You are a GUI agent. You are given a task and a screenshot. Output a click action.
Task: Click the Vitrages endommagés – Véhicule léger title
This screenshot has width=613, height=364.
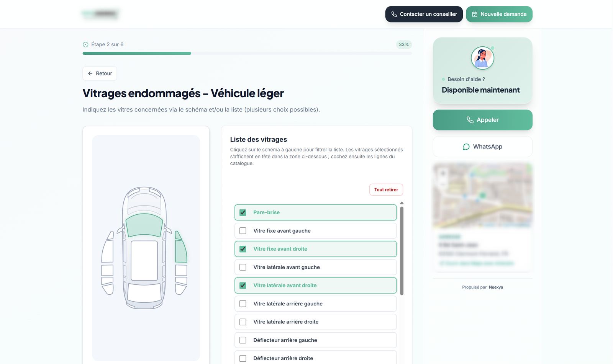point(183,93)
